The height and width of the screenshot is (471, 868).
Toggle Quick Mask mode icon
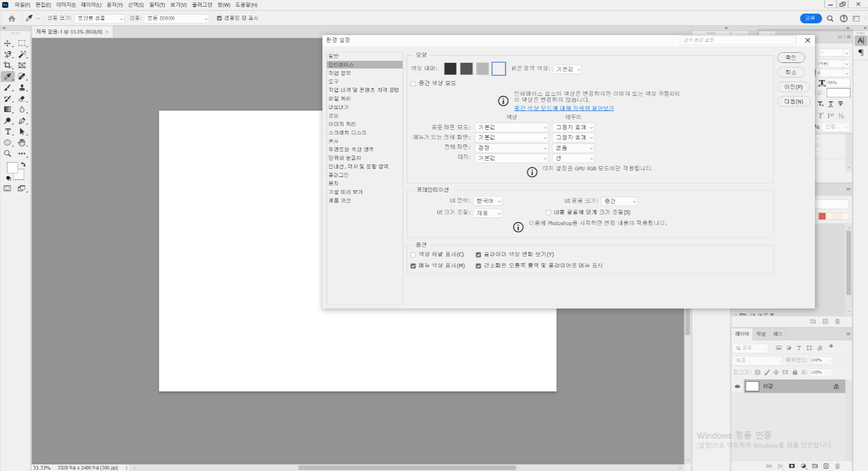8,189
